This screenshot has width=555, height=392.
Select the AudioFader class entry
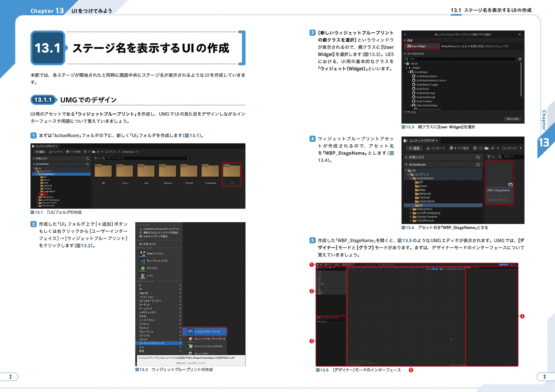(423, 89)
